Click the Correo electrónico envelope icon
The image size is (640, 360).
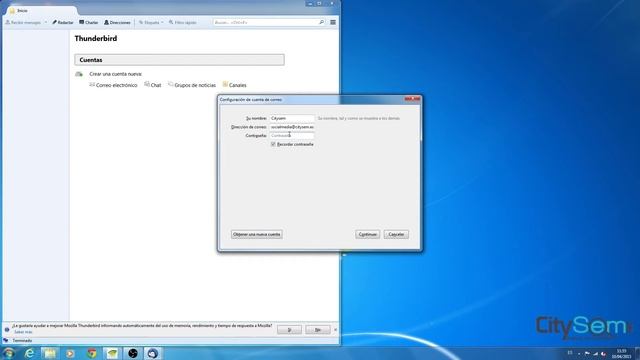point(92,84)
